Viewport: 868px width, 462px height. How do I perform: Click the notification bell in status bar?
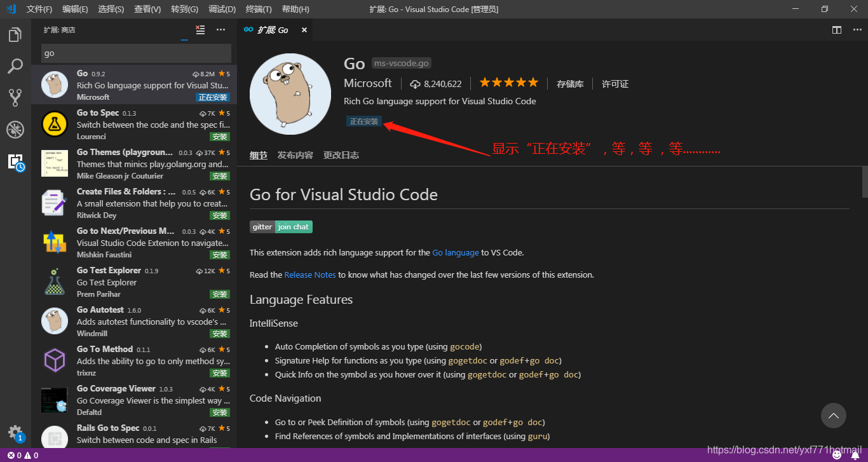click(x=856, y=455)
